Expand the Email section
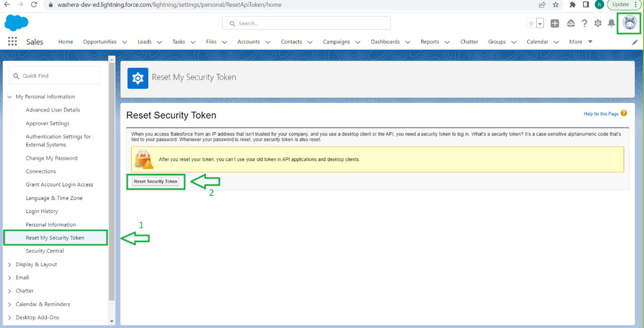The image size is (644, 328). point(10,278)
